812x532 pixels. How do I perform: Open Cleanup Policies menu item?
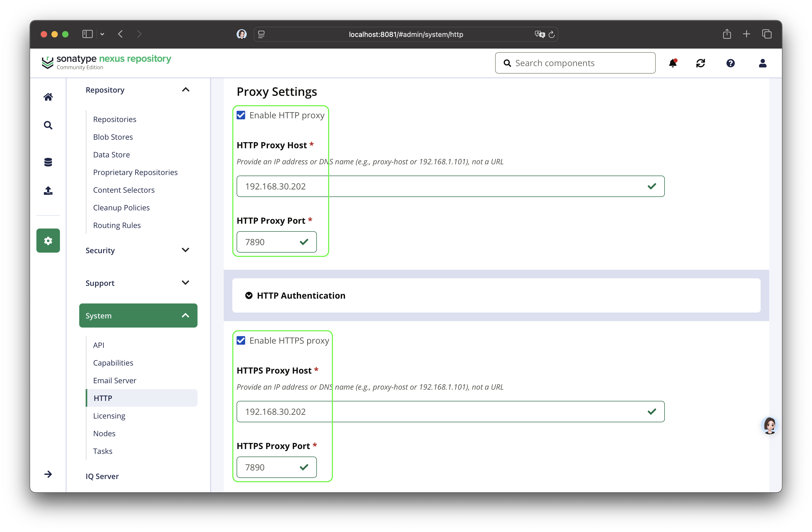[x=122, y=208]
